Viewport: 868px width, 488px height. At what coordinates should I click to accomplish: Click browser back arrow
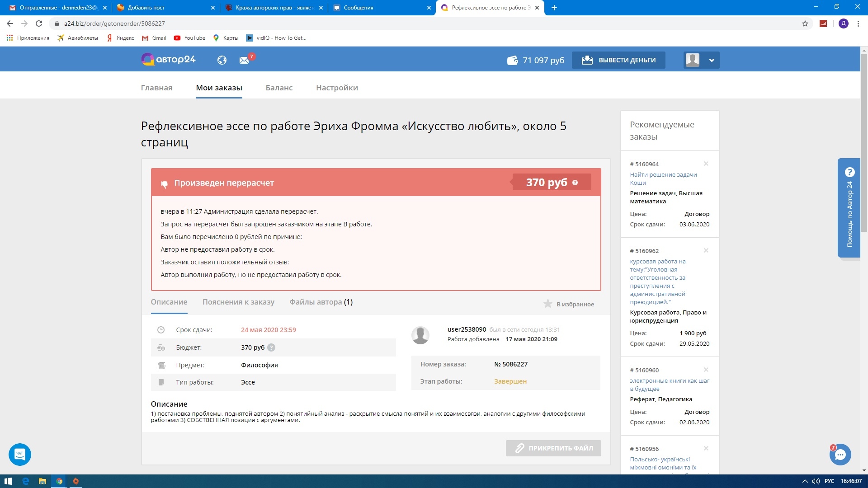click(x=10, y=23)
